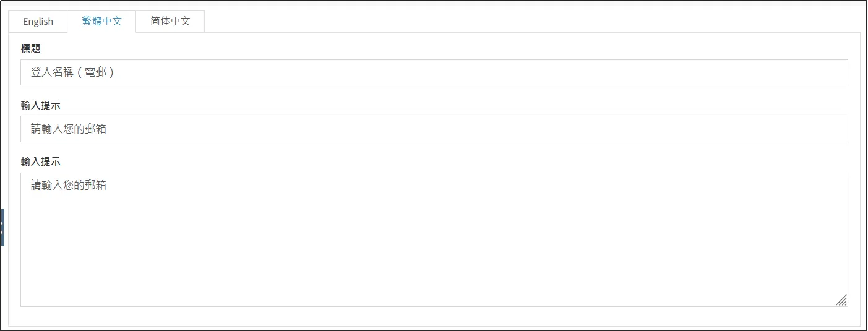Click 請輸入您的郵箱 text inside the textarea
Image resolution: width=868 pixels, height=331 pixels.
tap(69, 185)
